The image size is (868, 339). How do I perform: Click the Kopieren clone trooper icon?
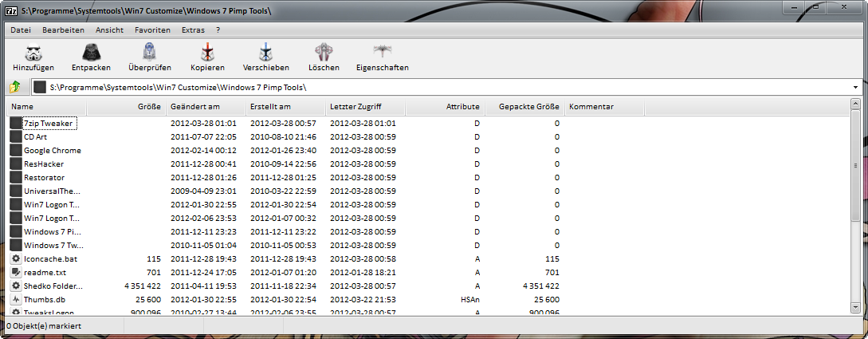coord(207,52)
